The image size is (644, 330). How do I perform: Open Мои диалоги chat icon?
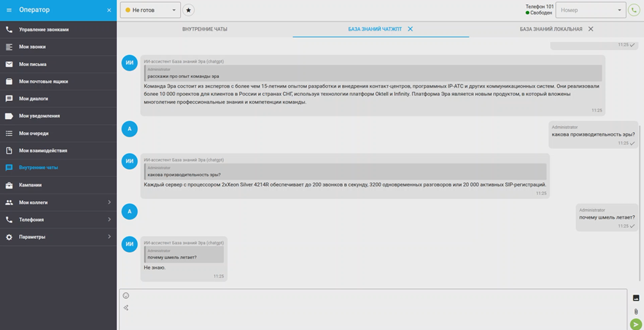click(x=9, y=99)
